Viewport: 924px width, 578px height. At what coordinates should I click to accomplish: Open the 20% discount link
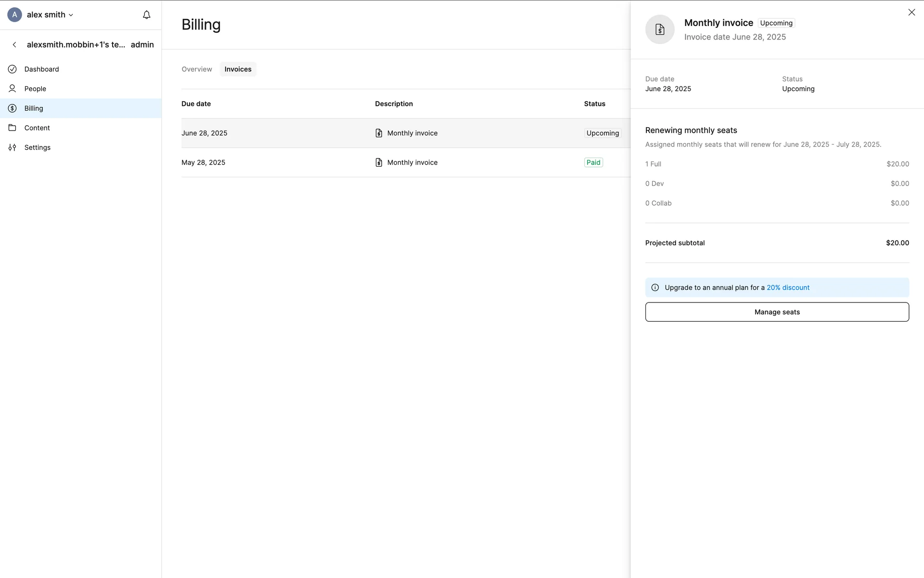coord(788,288)
